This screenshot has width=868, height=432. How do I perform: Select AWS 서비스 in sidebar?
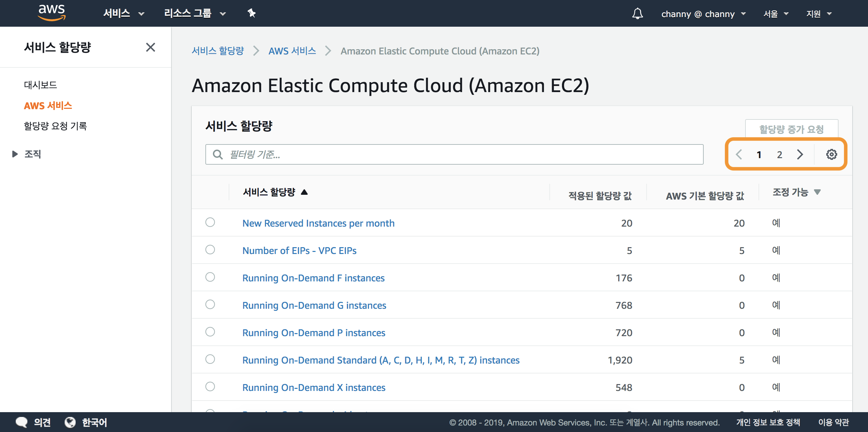(48, 105)
